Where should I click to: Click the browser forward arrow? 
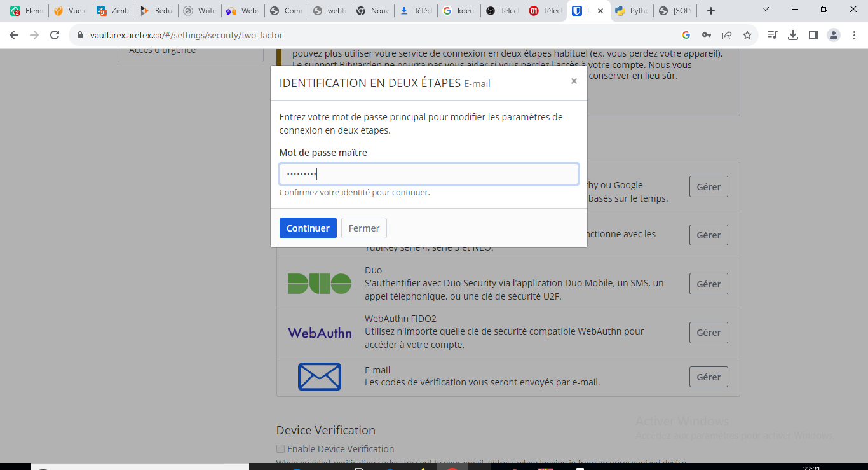click(x=34, y=35)
